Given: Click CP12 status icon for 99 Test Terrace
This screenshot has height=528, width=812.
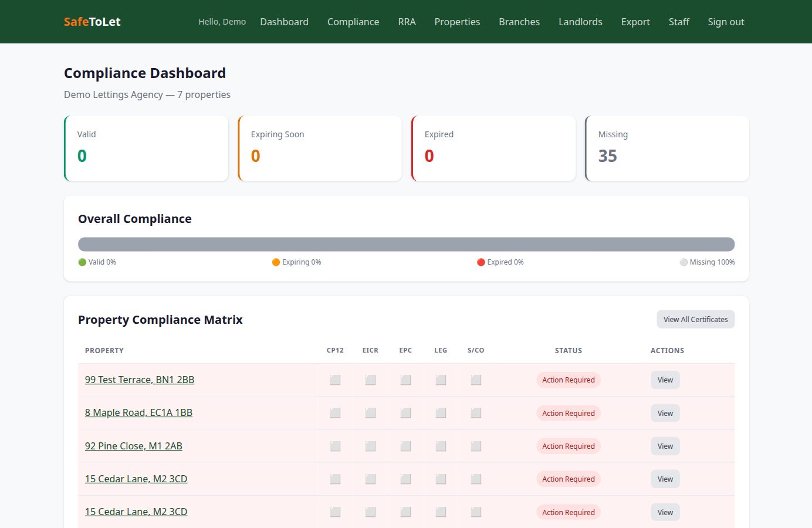Looking at the screenshot, I should tap(335, 380).
